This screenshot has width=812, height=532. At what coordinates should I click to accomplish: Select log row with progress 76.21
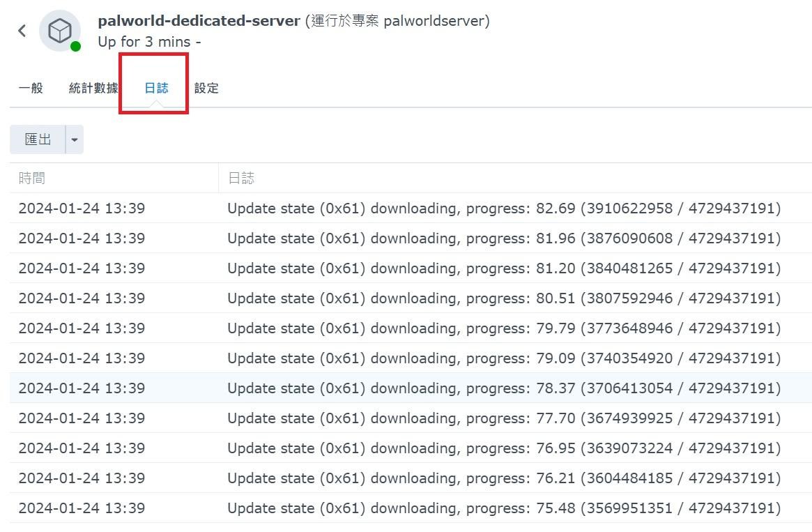pyautogui.click(x=411, y=478)
